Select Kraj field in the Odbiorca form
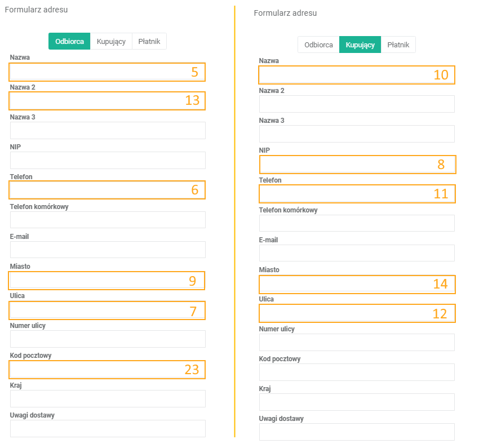The height and width of the screenshot is (448, 479). click(x=107, y=399)
